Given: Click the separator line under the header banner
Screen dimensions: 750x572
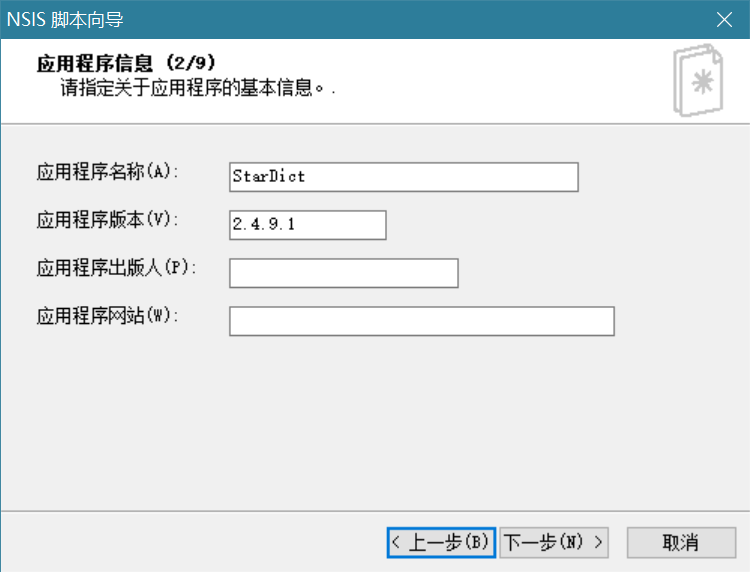Looking at the screenshot, I should tap(375, 123).
